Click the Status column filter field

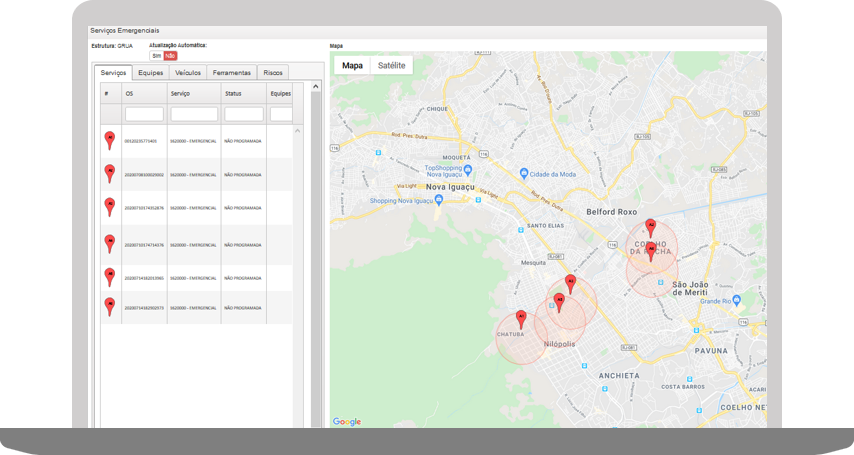click(244, 114)
